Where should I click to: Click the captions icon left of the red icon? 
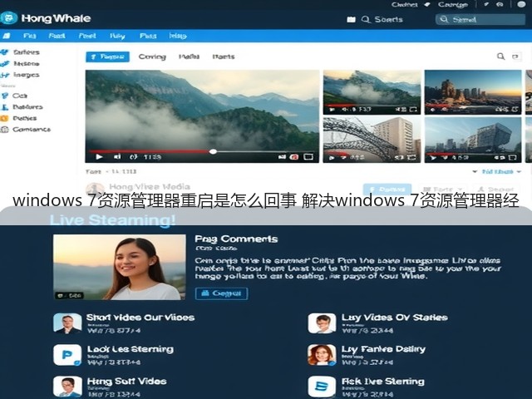click(x=282, y=157)
